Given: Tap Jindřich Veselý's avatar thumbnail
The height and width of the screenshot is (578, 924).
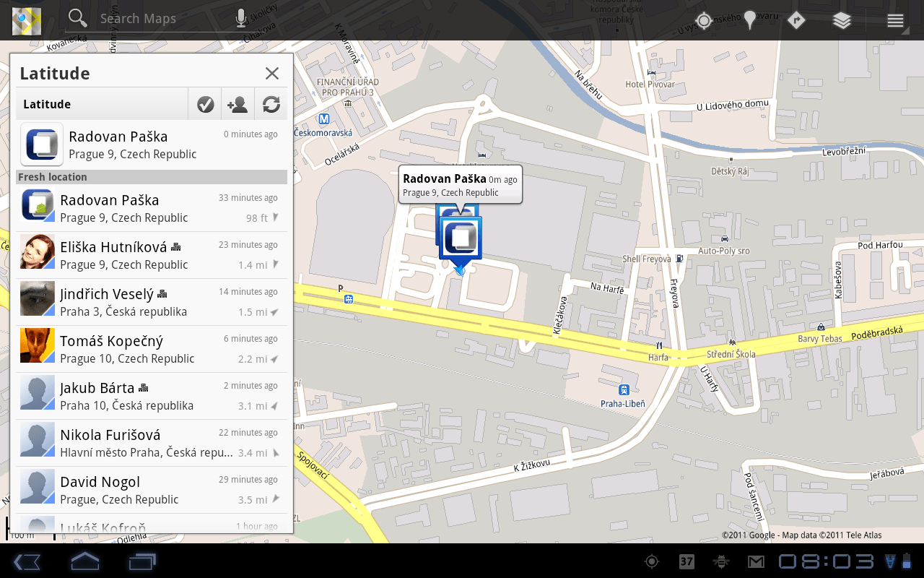Looking at the screenshot, I should tap(38, 298).
